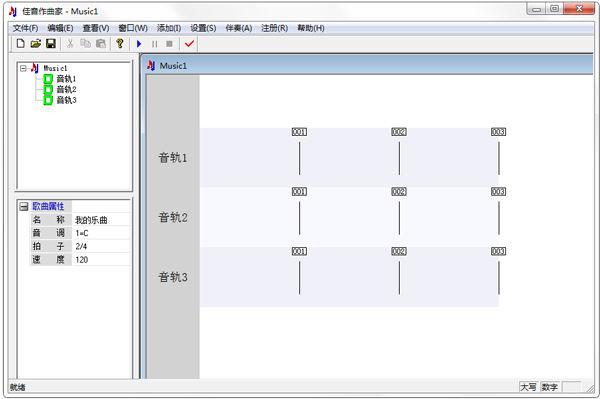Click the green icon beside 音轨1 in tree
The width and height of the screenshot is (600, 399).
[48, 79]
